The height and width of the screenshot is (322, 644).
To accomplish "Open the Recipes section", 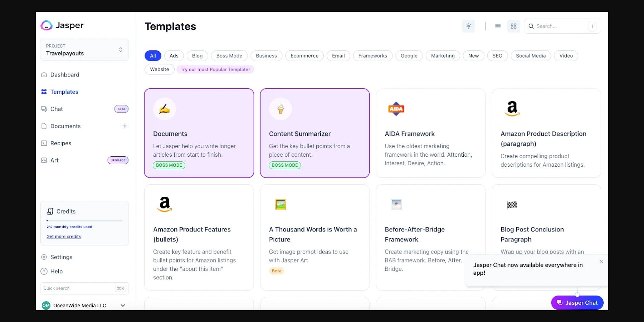I will pyautogui.click(x=60, y=143).
